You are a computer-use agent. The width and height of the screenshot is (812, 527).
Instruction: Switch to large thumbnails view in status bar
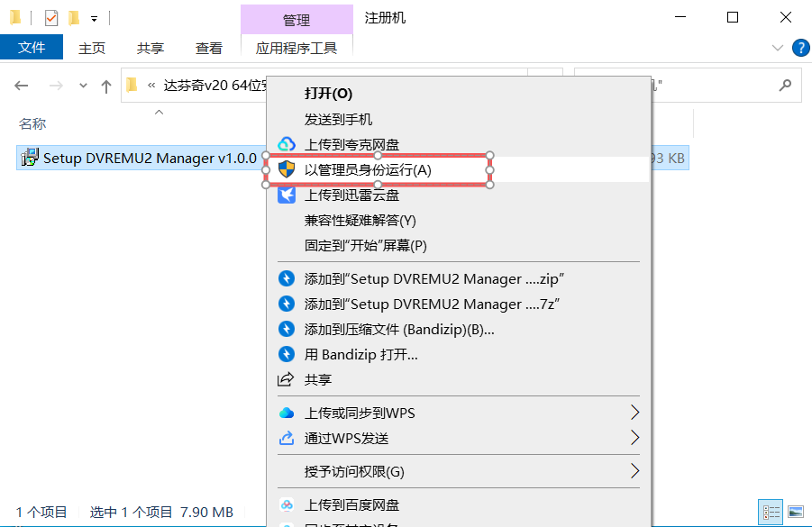(794, 512)
